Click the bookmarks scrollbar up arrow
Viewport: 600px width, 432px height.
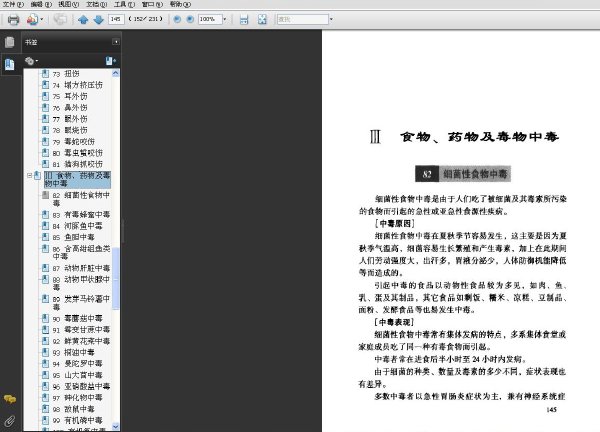116,73
